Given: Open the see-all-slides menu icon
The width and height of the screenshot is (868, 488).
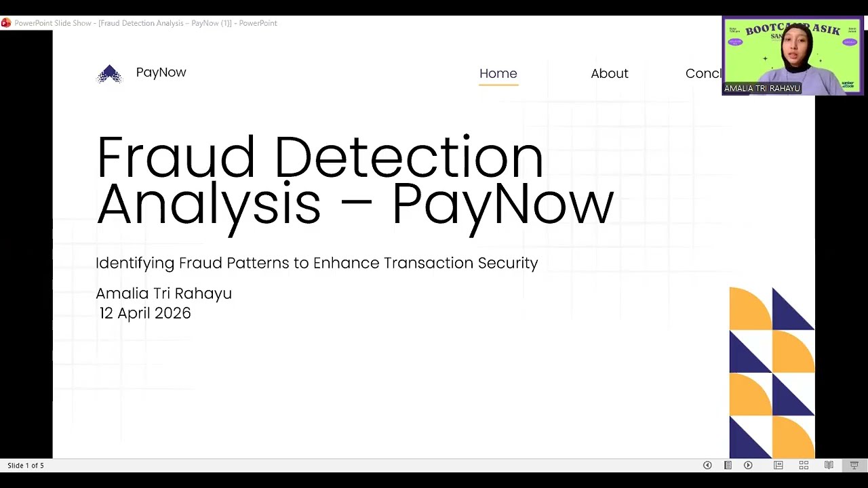Looking at the screenshot, I should point(728,465).
